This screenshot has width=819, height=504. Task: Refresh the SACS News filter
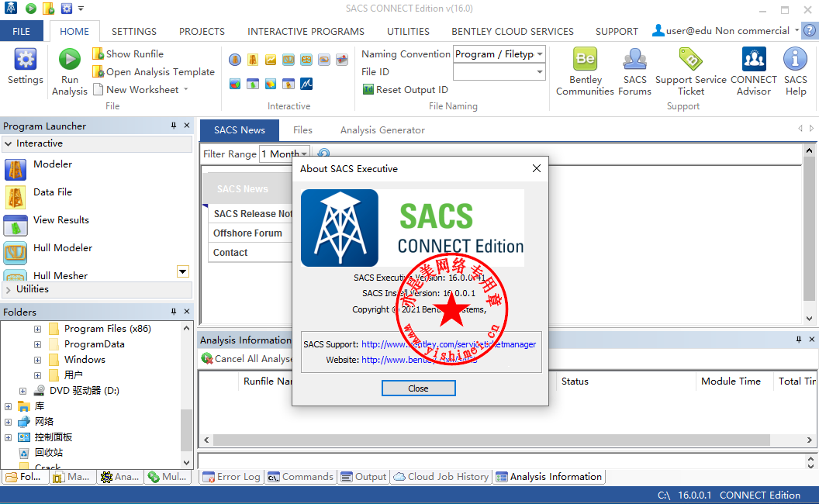click(324, 154)
